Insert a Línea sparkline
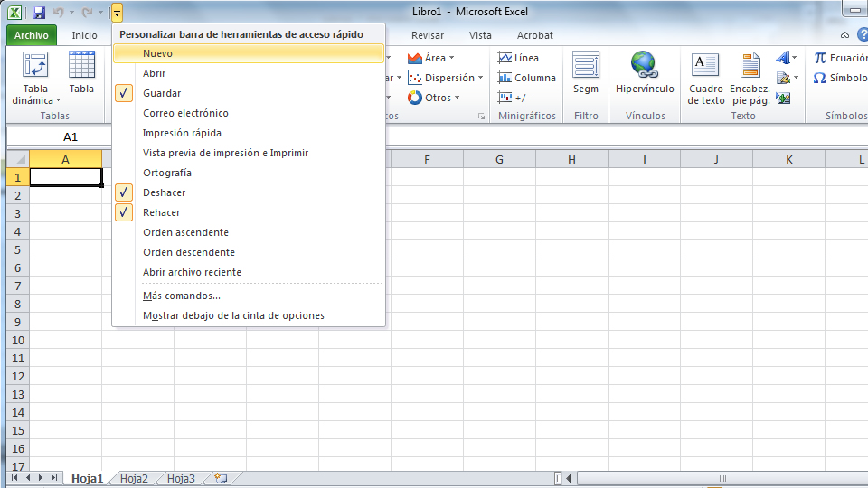The width and height of the screenshot is (868, 488). 518,58
